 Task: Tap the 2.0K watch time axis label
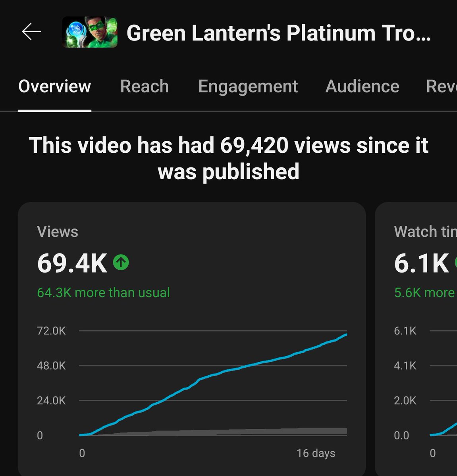pyautogui.click(x=405, y=401)
